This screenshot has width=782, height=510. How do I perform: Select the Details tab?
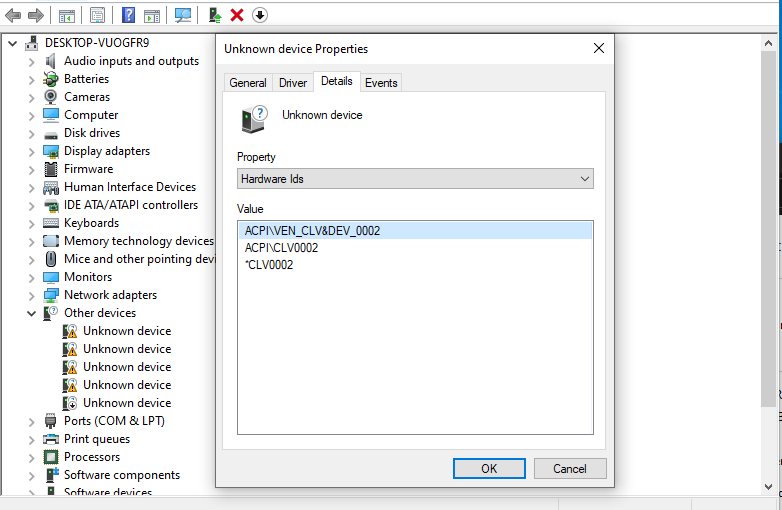pyautogui.click(x=337, y=81)
